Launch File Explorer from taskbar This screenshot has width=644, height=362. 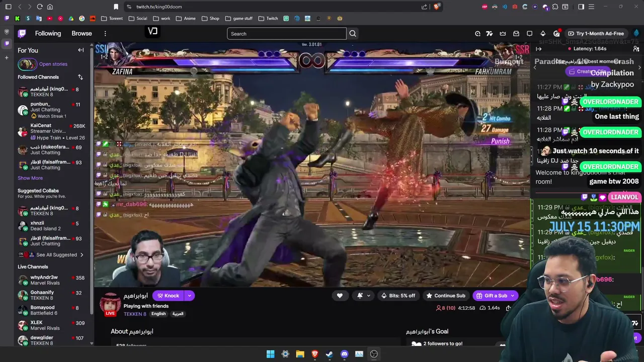pos(300,354)
